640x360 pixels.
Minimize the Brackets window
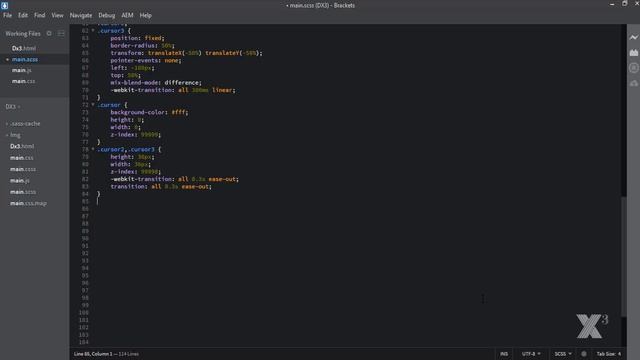point(612,4)
